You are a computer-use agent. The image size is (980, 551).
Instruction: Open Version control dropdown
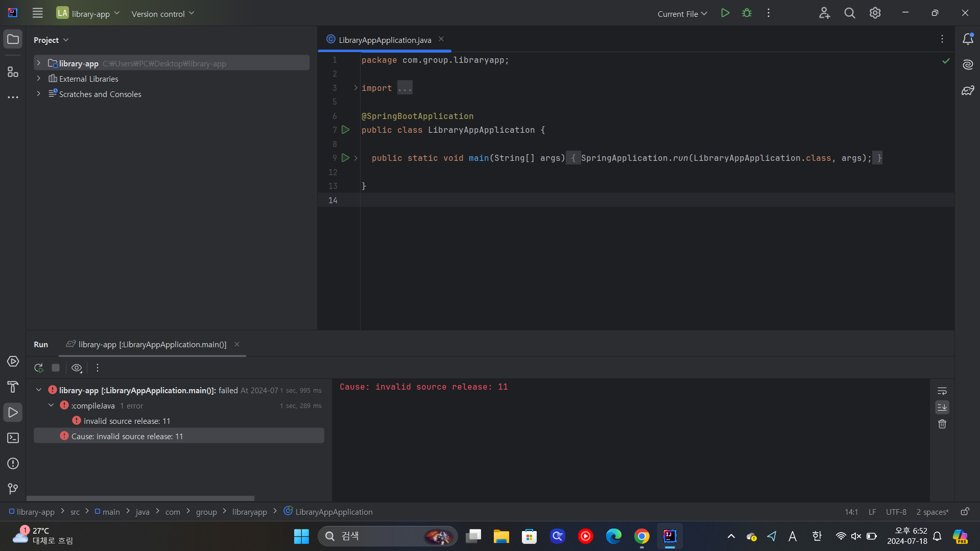(x=163, y=14)
